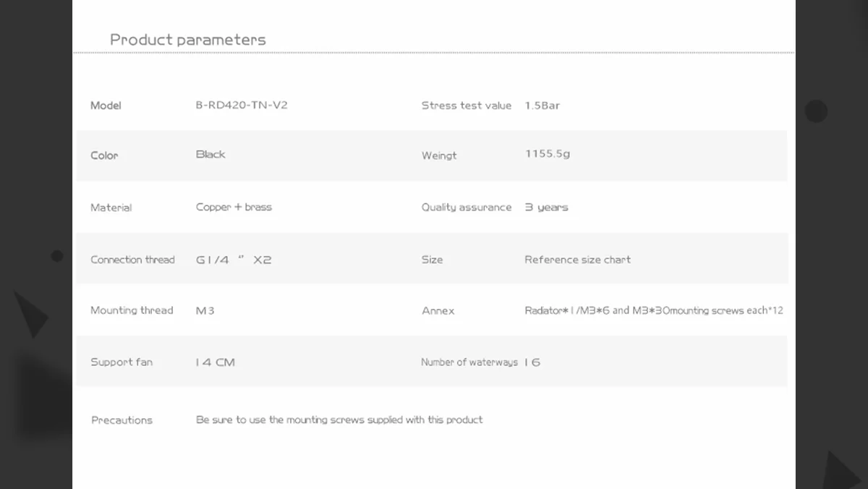868x489 pixels.
Task: Select the Annex label
Action: (438, 311)
